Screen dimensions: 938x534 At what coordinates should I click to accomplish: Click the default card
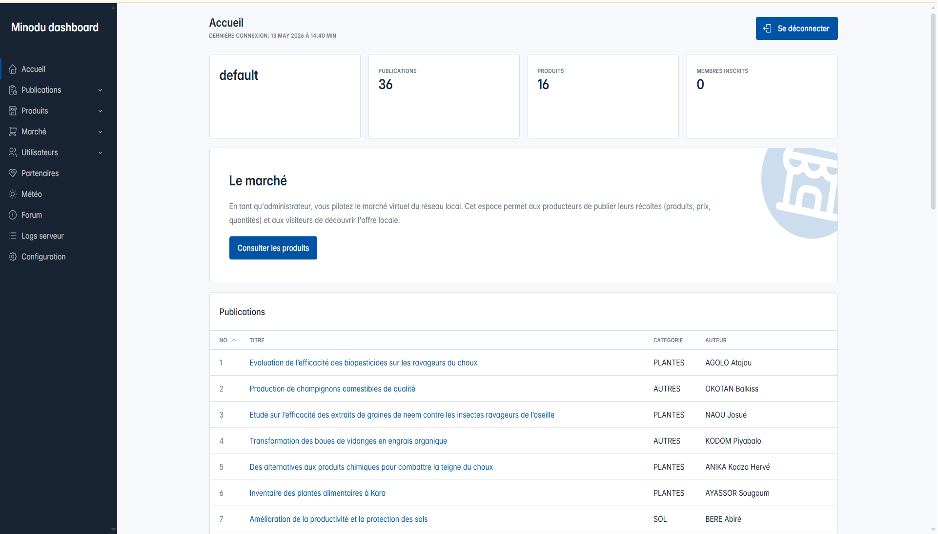pyautogui.click(x=285, y=96)
